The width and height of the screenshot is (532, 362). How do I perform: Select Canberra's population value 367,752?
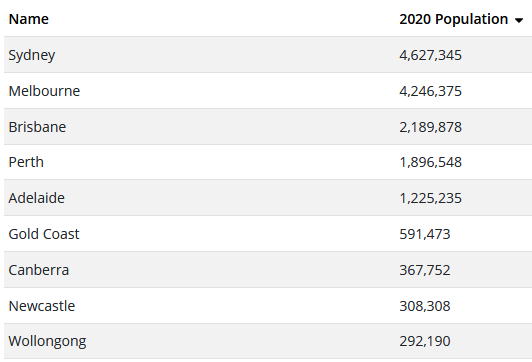(425, 270)
